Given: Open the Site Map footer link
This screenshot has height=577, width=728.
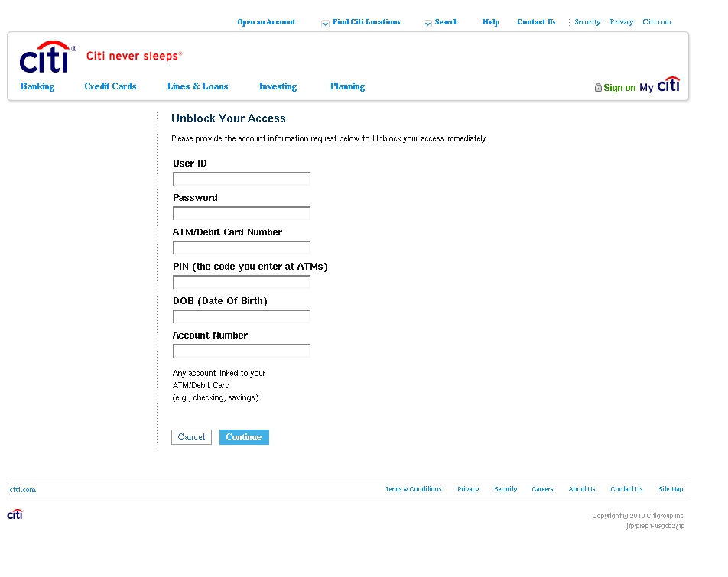Looking at the screenshot, I should (671, 489).
